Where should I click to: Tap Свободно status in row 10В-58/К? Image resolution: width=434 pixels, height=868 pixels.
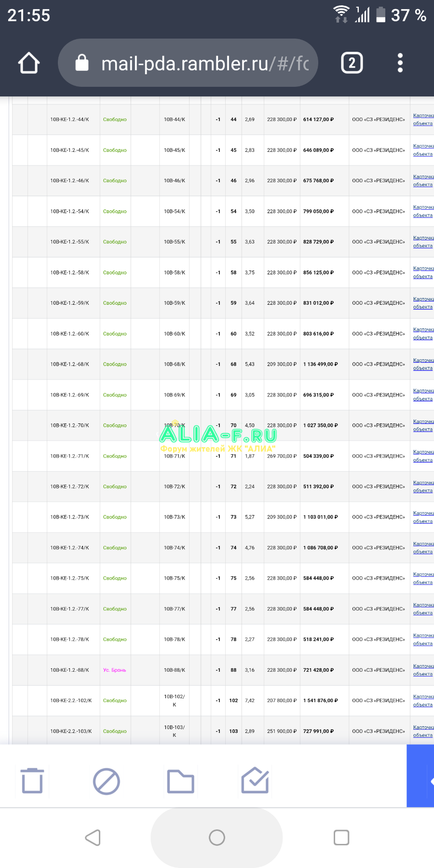click(115, 272)
